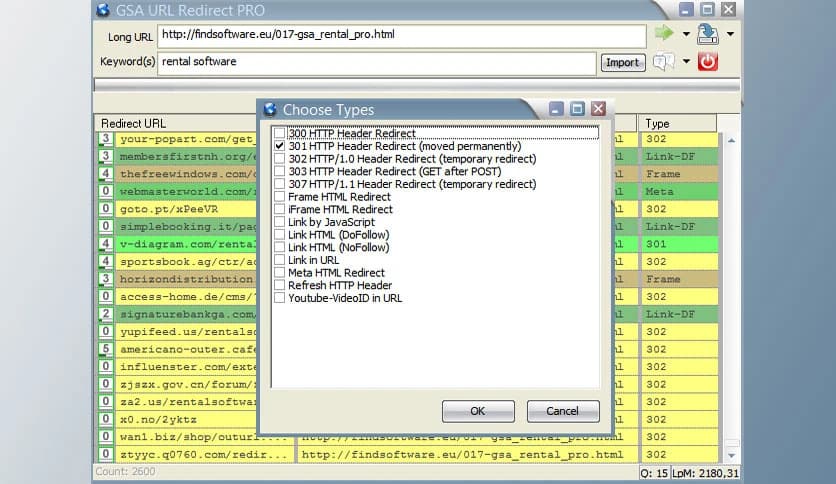Close the Choose Types dialog
This screenshot has height=484, width=836.
pyautogui.click(x=598, y=109)
